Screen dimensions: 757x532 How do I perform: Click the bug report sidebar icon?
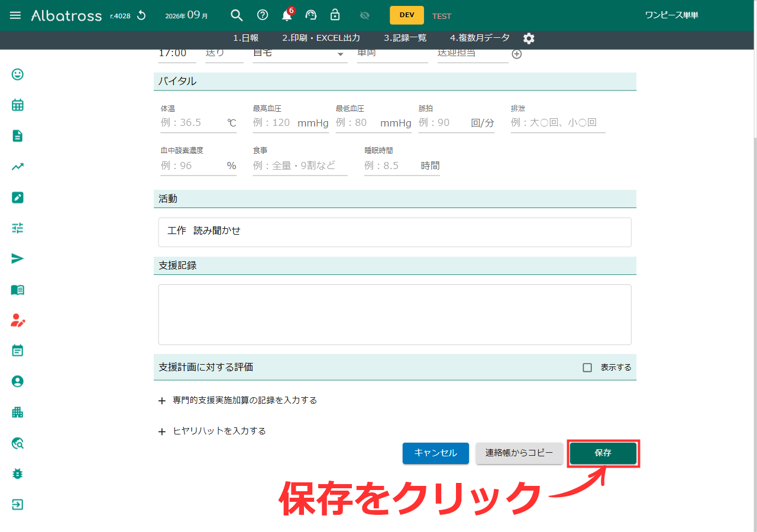click(18, 473)
